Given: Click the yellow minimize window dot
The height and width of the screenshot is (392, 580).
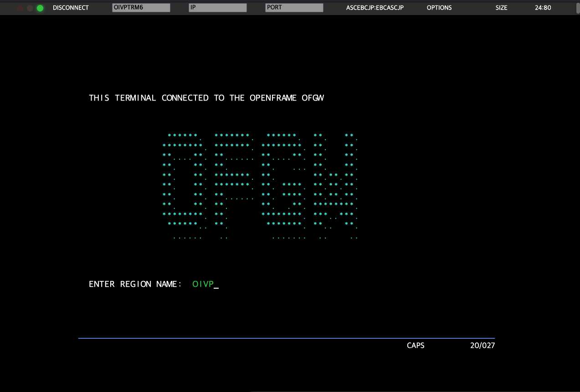Looking at the screenshot, I should pyautogui.click(x=30, y=8).
